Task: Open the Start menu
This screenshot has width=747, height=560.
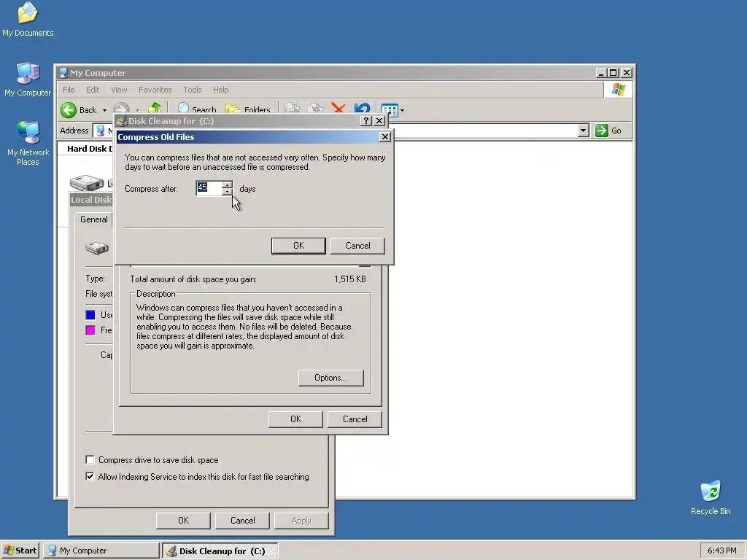Action: click(x=20, y=551)
